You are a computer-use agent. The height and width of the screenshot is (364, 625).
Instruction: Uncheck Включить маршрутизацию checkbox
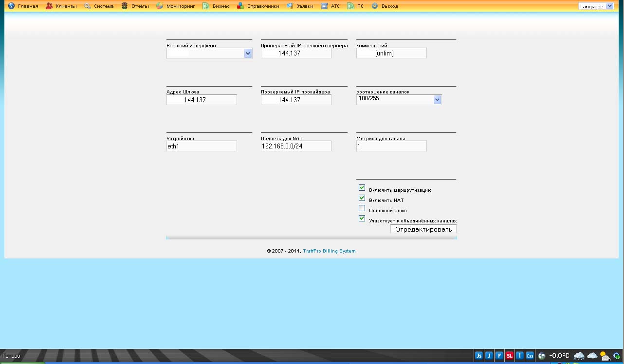(362, 188)
